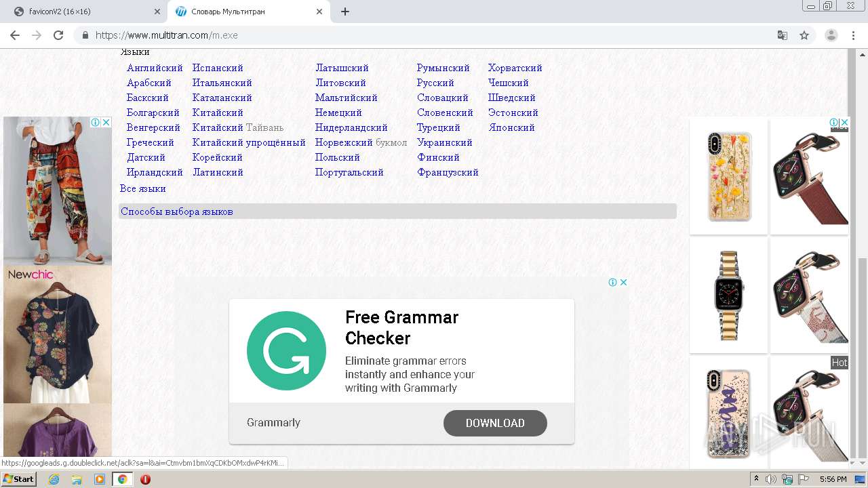Choose the Украинский language link
Image resolution: width=868 pixels, height=488 pixels.
pos(445,142)
